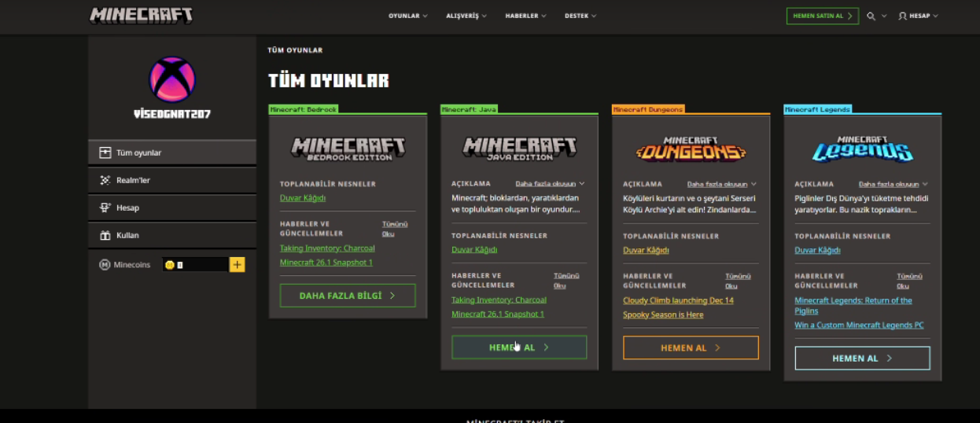Open the Hesap account dropdown in header
The height and width of the screenshot is (423, 980).
point(918,16)
